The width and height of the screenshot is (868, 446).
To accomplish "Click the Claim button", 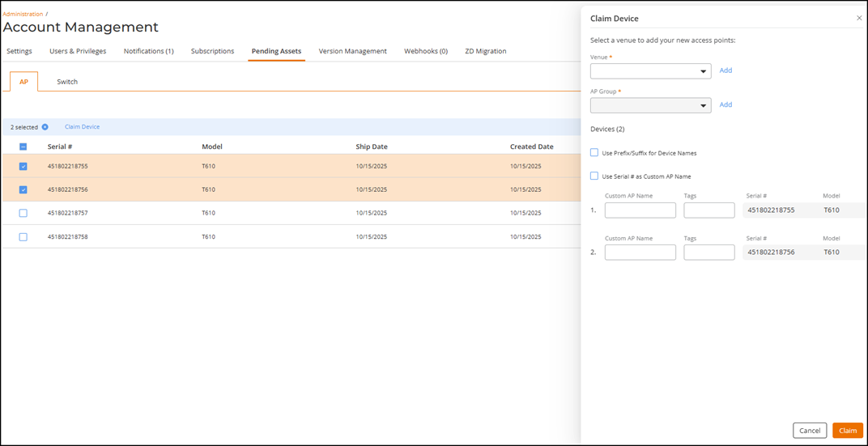I will (x=847, y=431).
